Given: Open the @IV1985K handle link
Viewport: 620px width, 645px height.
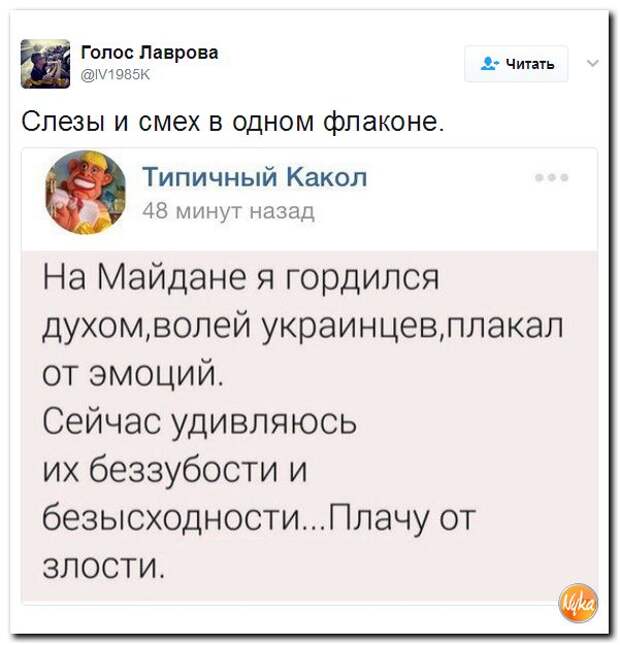Looking at the screenshot, I should [x=116, y=75].
